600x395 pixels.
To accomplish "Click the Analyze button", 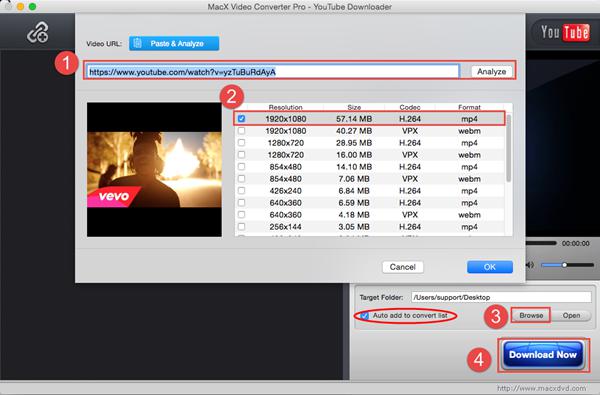I will (491, 72).
